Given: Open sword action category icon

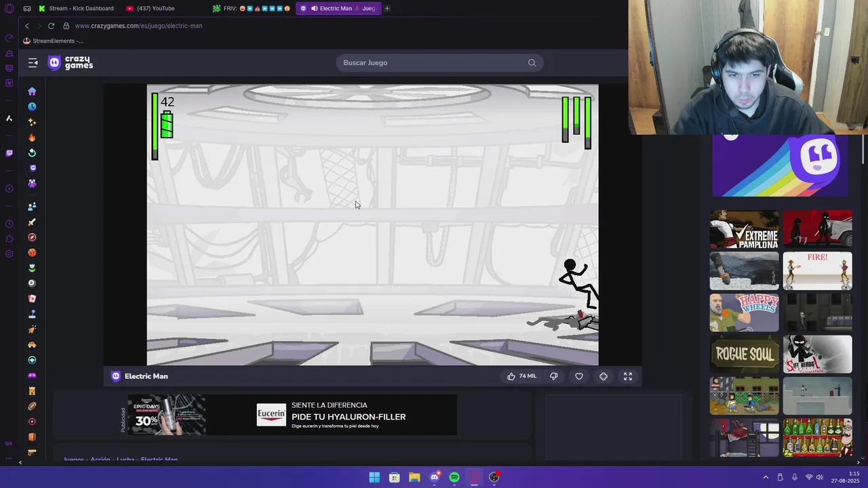Looking at the screenshot, I should 32,222.
